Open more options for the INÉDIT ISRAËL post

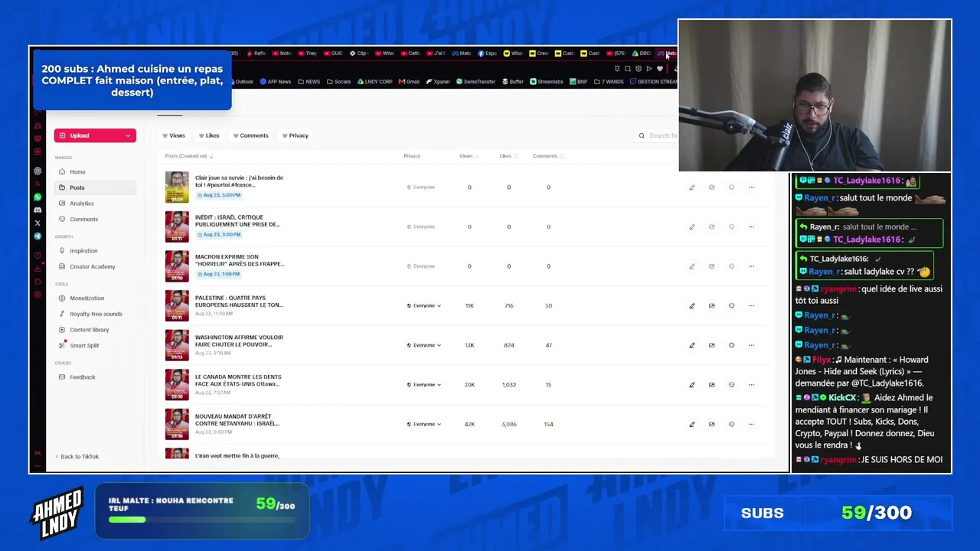click(751, 227)
